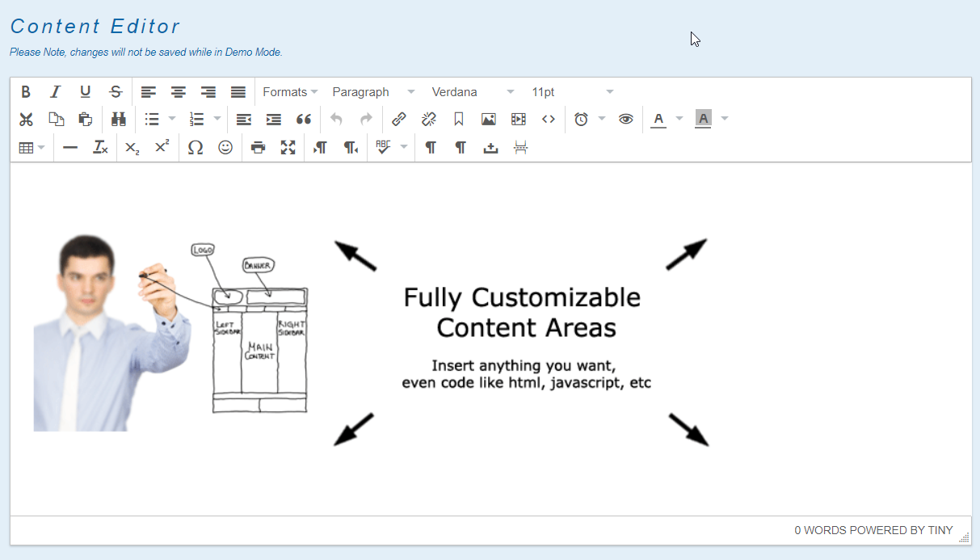Open the Paragraph block format menu
Viewport: 980px width, 560px height.
373,92
